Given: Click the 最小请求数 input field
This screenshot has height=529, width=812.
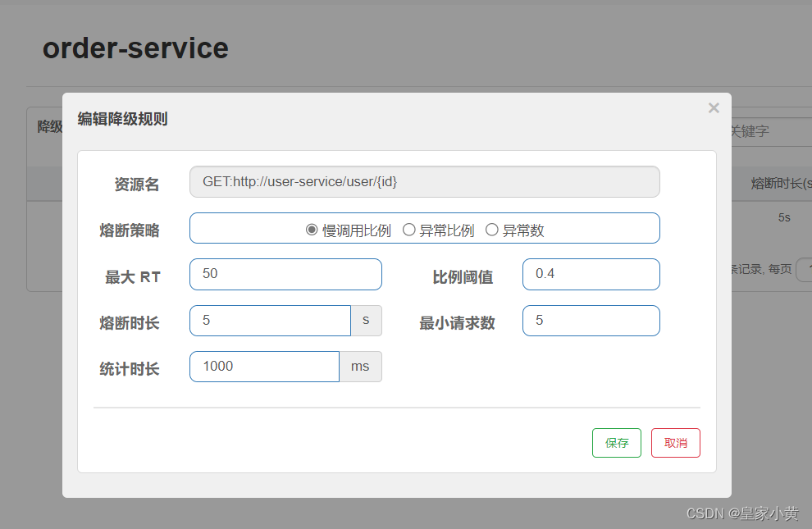Looking at the screenshot, I should [x=591, y=321].
